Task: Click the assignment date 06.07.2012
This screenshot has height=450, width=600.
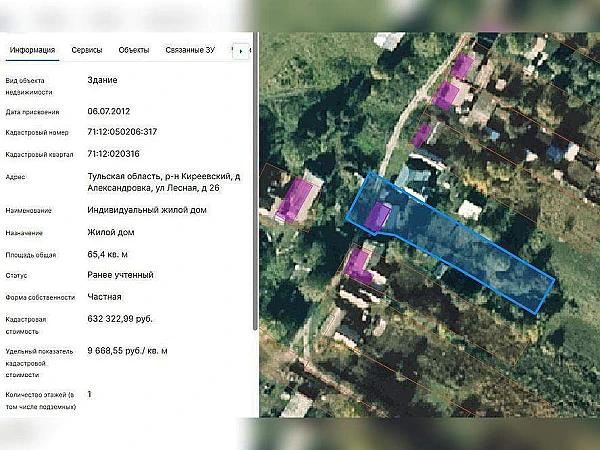Action: 109,111
